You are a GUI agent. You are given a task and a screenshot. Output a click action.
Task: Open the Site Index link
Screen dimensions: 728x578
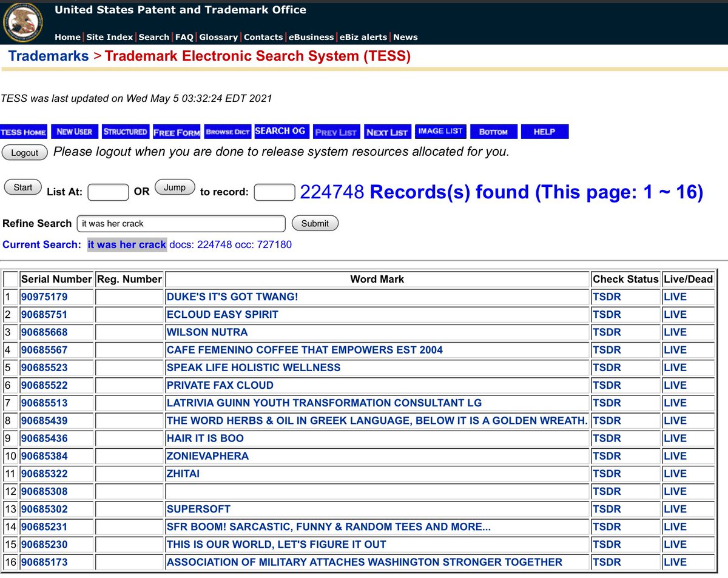click(x=110, y=37)
